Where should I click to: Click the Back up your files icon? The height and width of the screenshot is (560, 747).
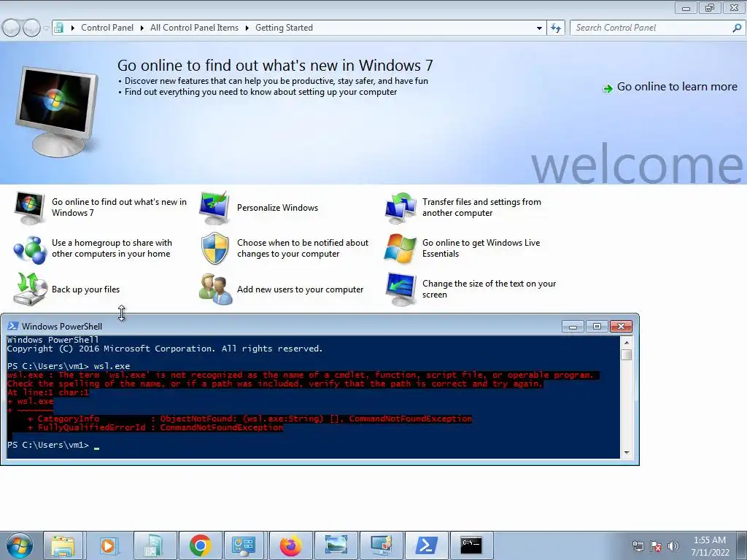(x=31, y=289)
